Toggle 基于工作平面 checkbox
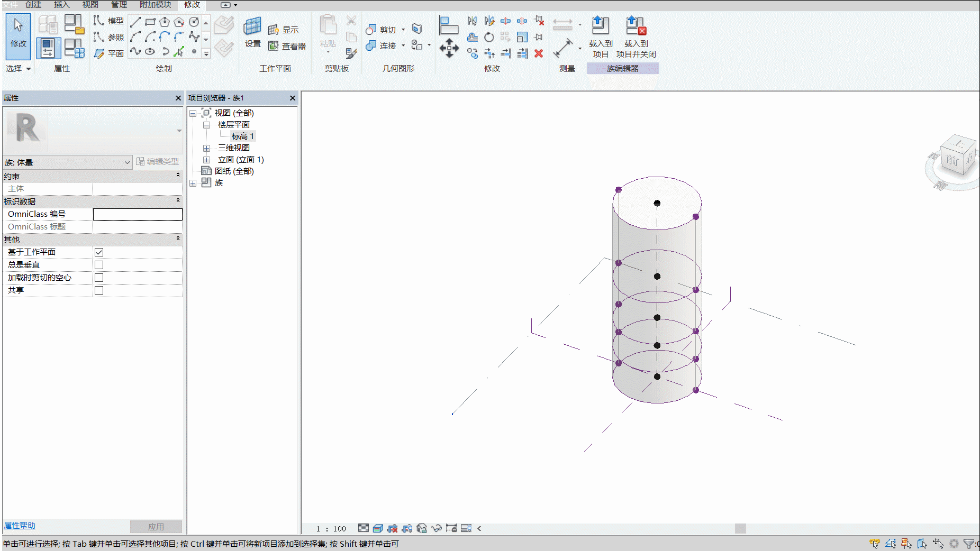The image size is (980, 551). click(x=99, y=252)
